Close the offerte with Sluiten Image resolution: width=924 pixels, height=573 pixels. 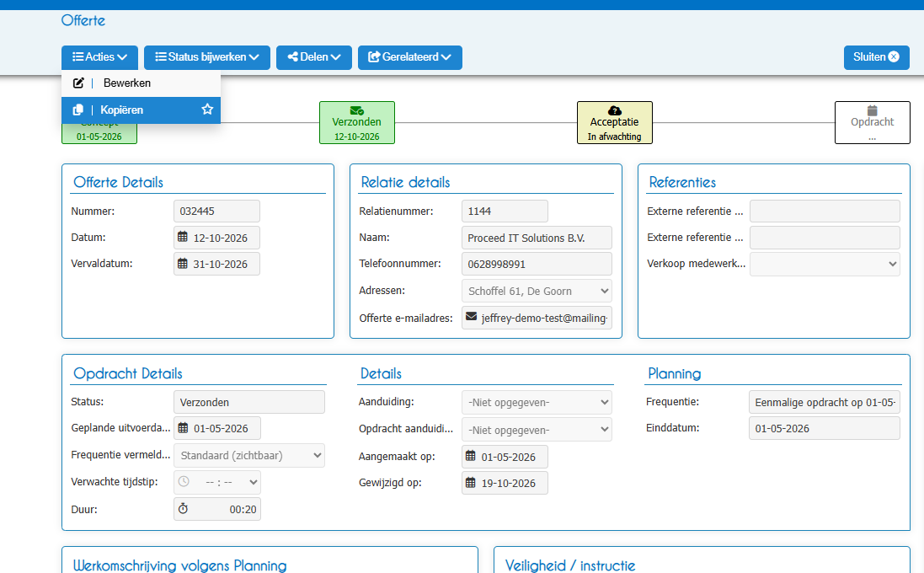pos(876,57)
